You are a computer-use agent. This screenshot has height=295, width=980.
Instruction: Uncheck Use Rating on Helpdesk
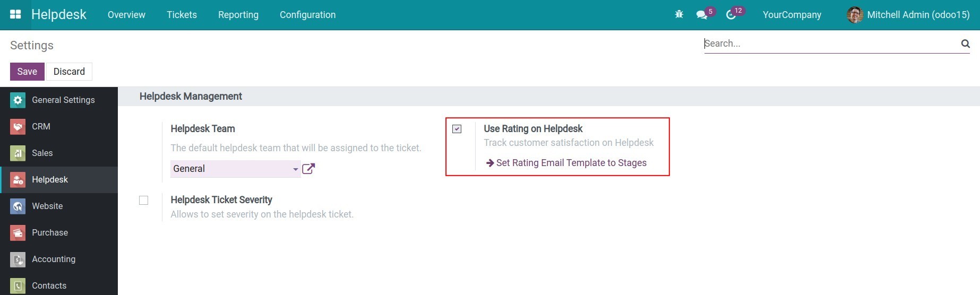tap(457, 129)
